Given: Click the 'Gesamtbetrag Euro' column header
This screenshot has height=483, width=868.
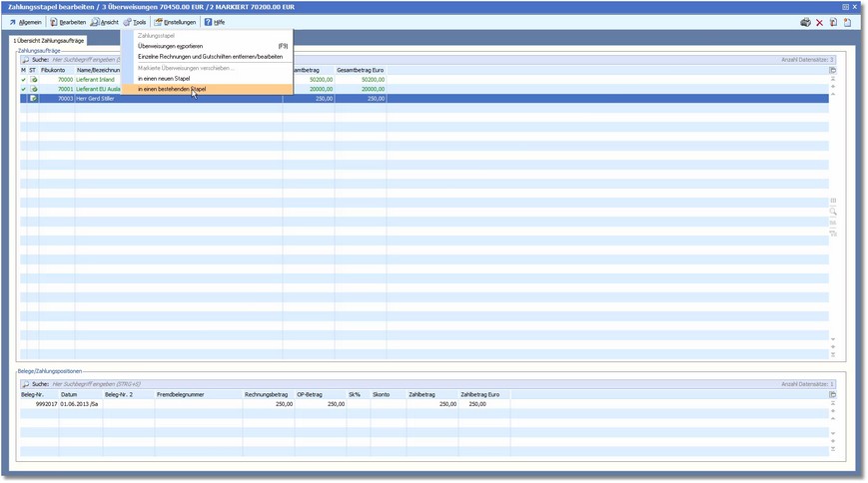Looking at the screenshot, I should click(x=360, y=70).
